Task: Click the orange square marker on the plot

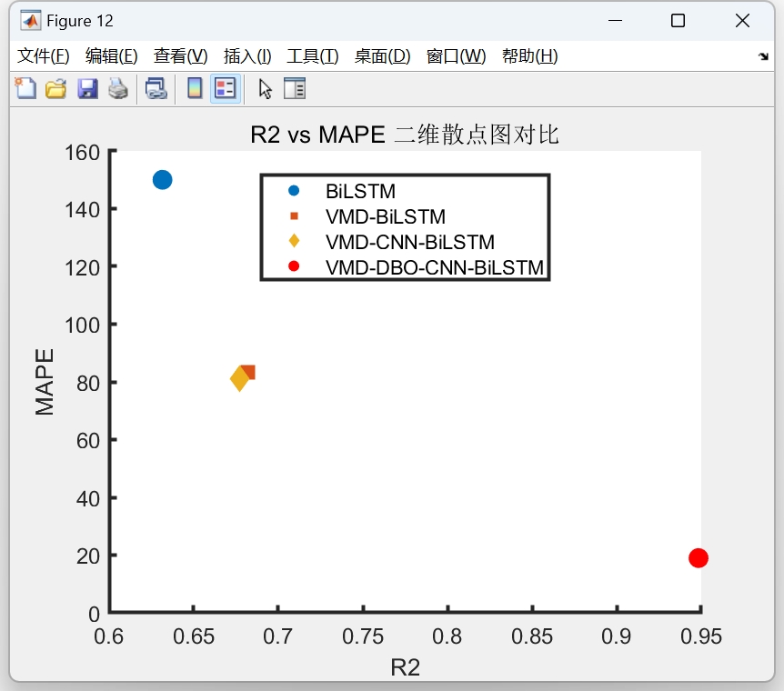Action: [x=247, y=372]
